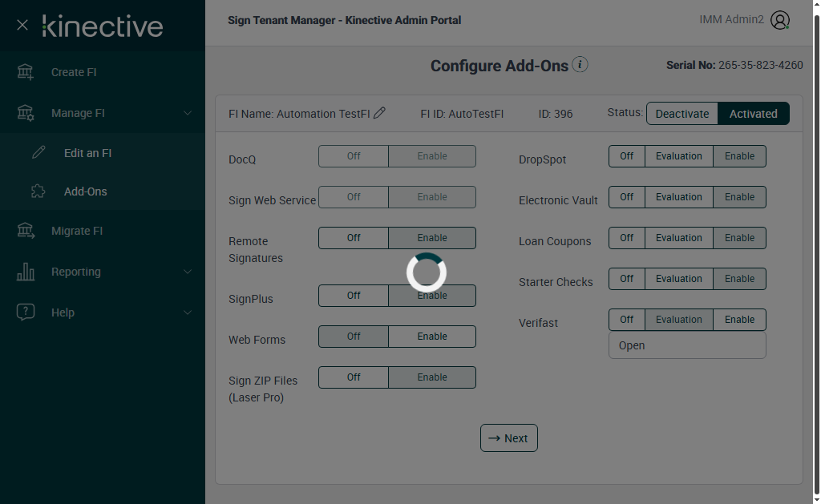This screenshot has width=821, height=504.
Task: Set Sign ZIP Files to Enable
Action: pos(432,377)
